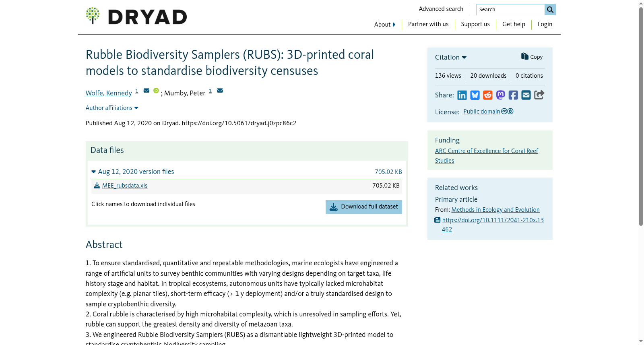Screen dimensions: 644x345
Task: Share dataset on LinkedIn
Action: pyautogui.click(x=462, y=95)
